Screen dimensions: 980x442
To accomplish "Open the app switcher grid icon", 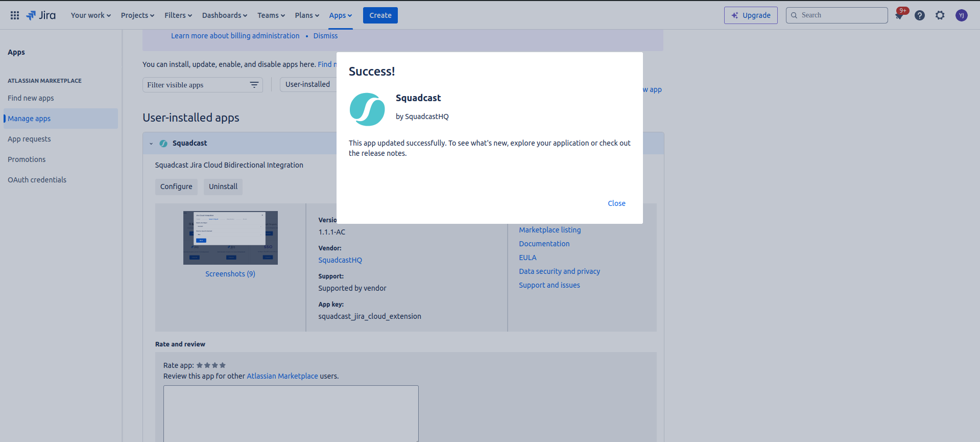I will pyautogui.click(x=15, y=15).
